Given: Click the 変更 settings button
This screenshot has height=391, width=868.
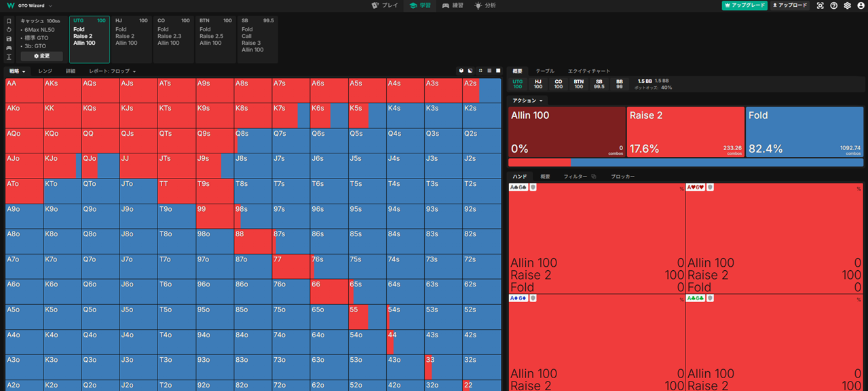Looking at the screenshot, I should coord(41,56).
